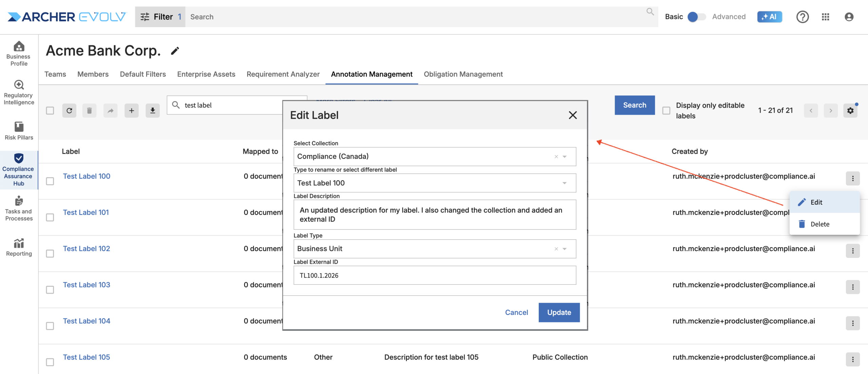Click the Label External ID field
This screenshot has width=868, height=374.
[434, 275]
